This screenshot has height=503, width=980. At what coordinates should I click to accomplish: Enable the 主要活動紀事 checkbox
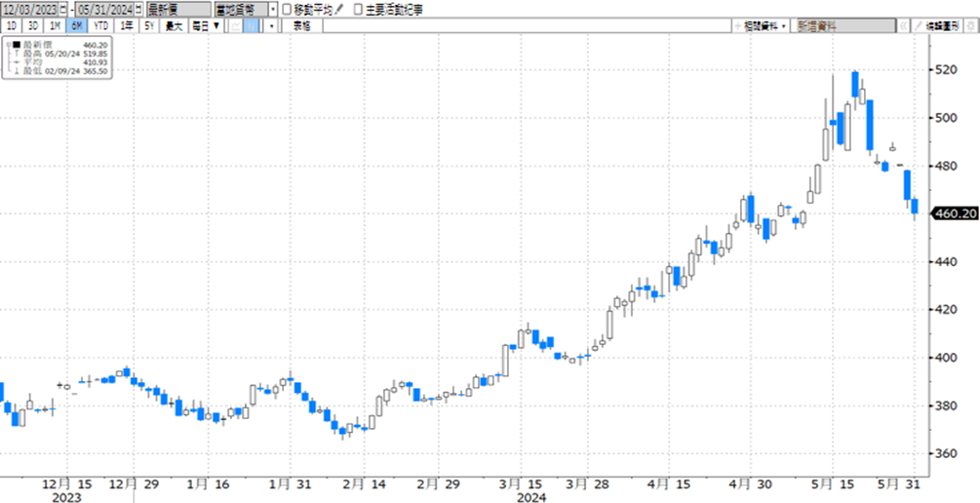[358, 10]
